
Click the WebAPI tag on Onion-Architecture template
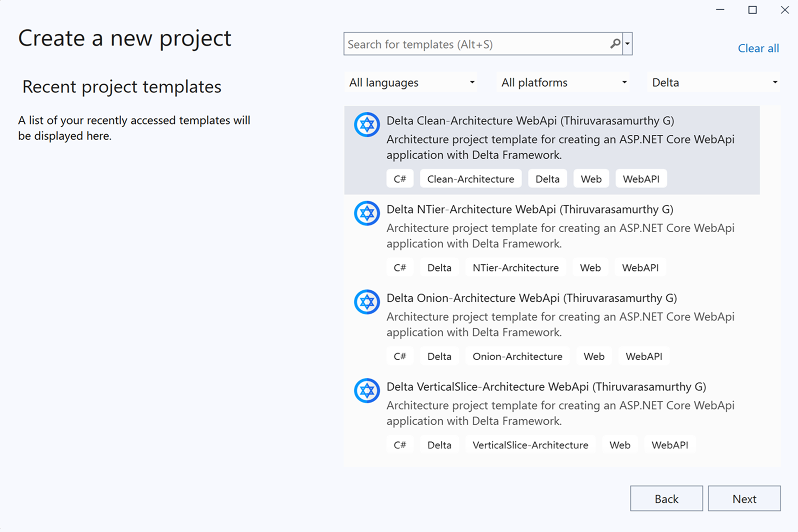644,357
